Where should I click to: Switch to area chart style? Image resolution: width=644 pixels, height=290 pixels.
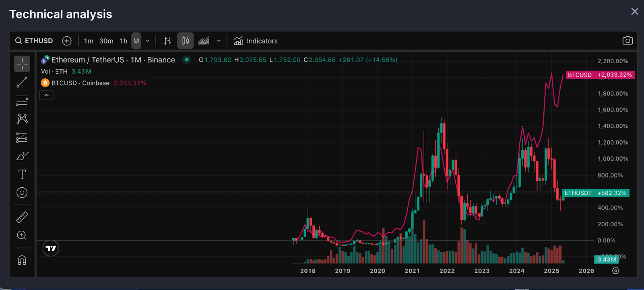coord(204,41)
